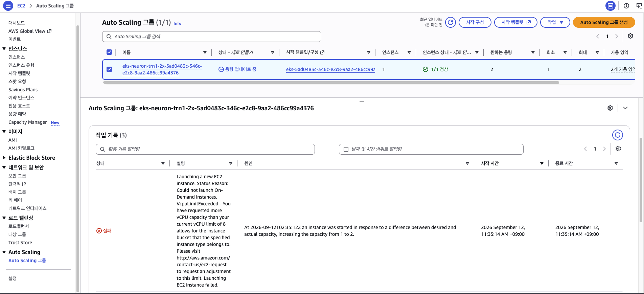Go to previous page of Auto Scaling groups

(x=598, y=36)
